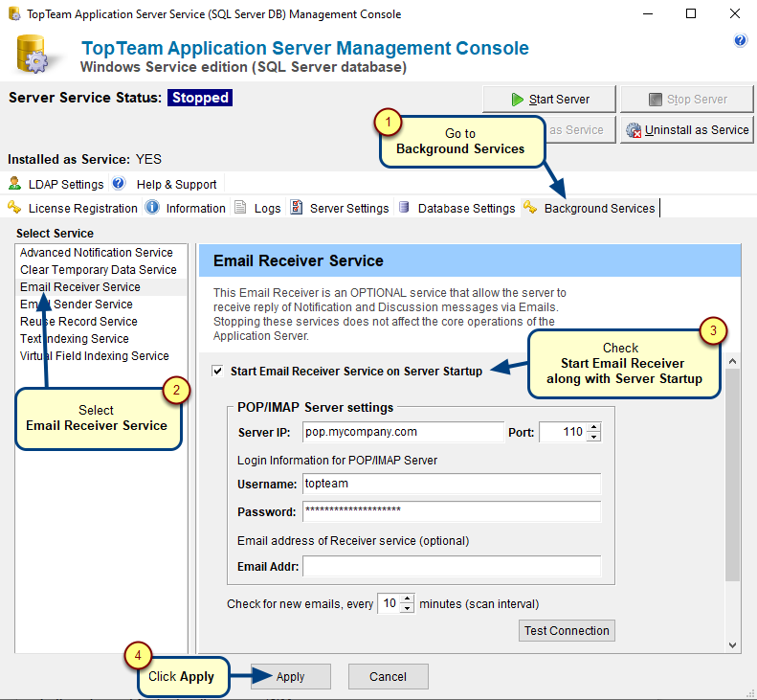Click the Password input field

coord(452,511)
